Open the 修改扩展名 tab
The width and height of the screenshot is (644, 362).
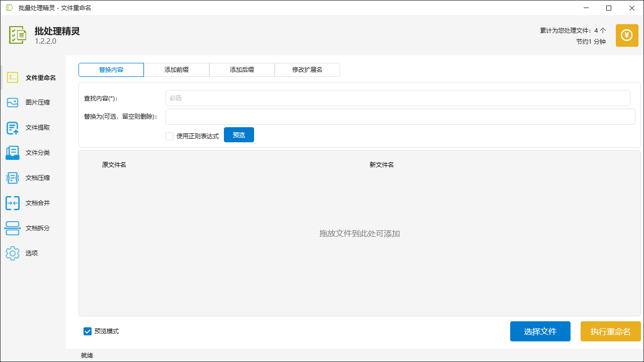pos(307,69)
